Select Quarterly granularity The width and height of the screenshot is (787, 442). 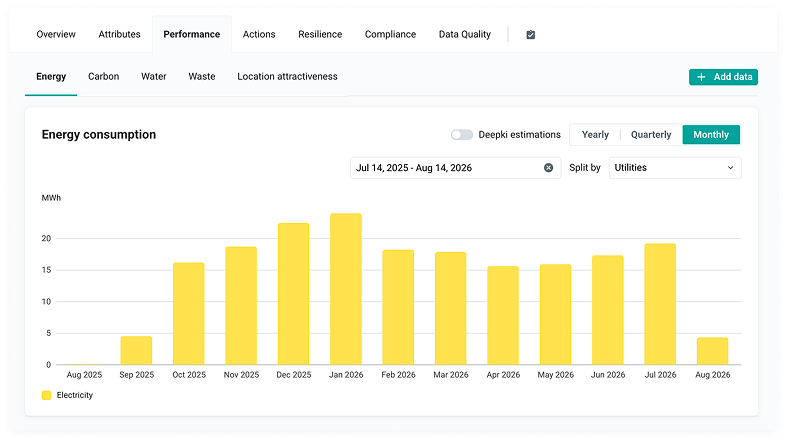651,134
